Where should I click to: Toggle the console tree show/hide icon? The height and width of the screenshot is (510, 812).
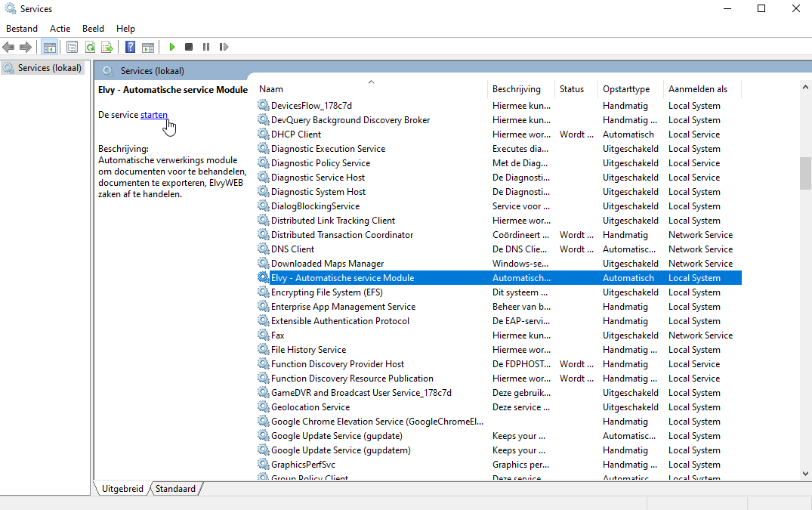tap(50, 47)
